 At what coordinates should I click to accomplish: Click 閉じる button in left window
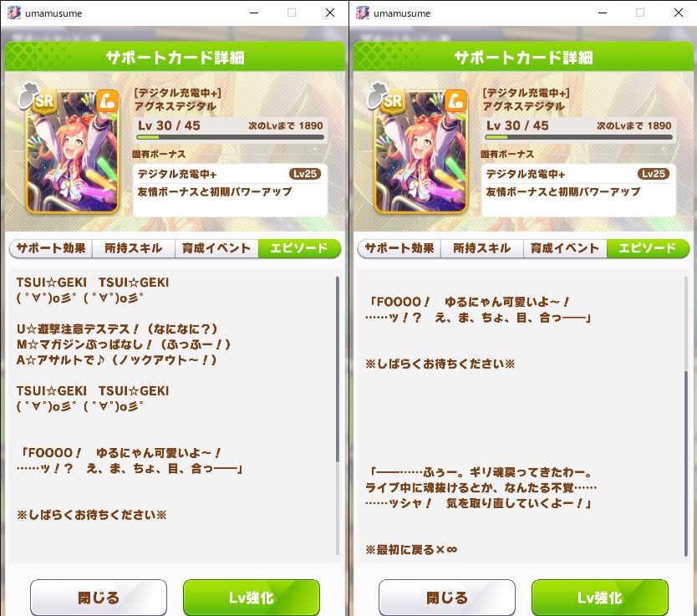click(99, 598)
